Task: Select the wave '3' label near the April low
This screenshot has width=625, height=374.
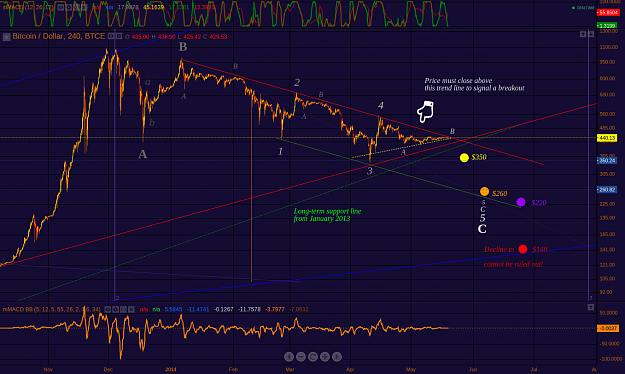Action: [x=369, y=171]
